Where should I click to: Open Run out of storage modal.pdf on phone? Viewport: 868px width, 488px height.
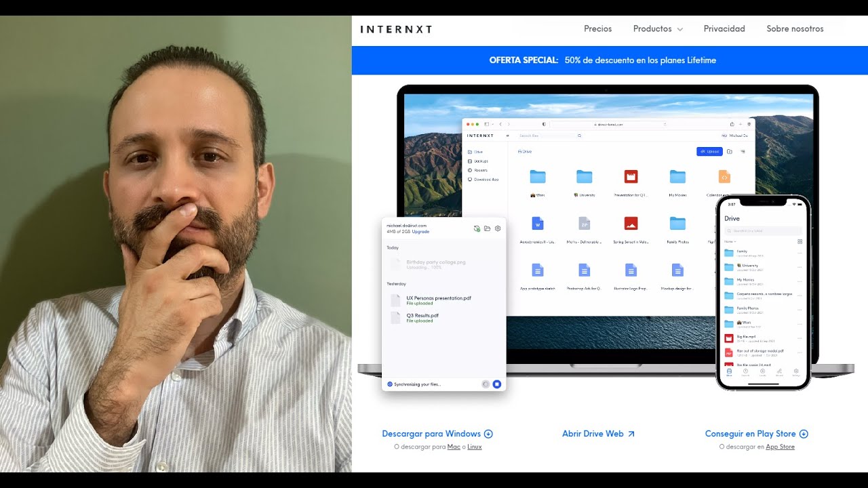[763, 352]
